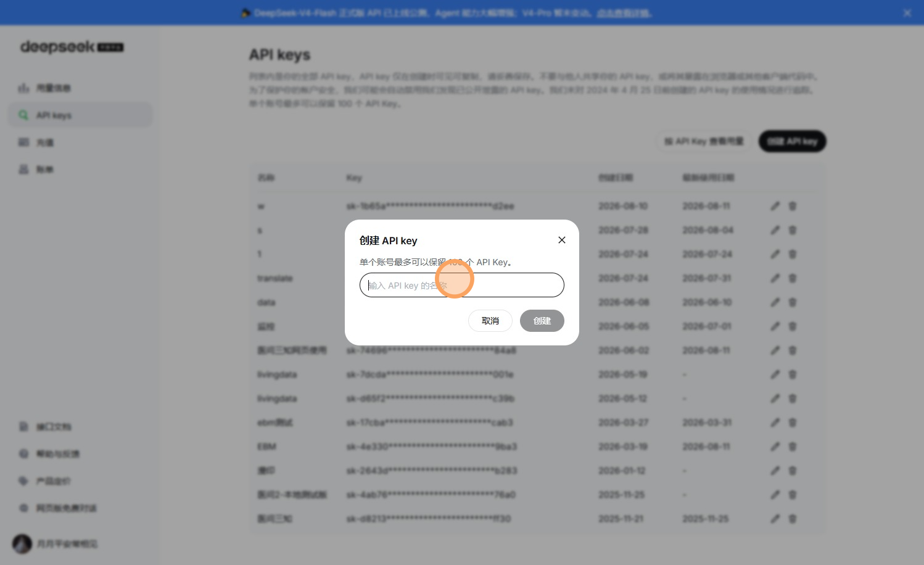
Task: Delete the EBM key starting sk-4e330
Action: tap(793, 447)
